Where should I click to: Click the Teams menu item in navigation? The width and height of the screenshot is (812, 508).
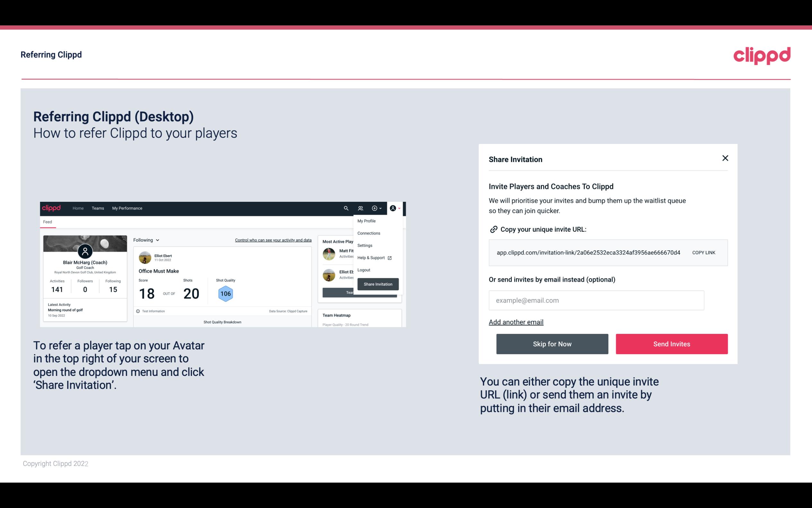click(x=96, y=208)
